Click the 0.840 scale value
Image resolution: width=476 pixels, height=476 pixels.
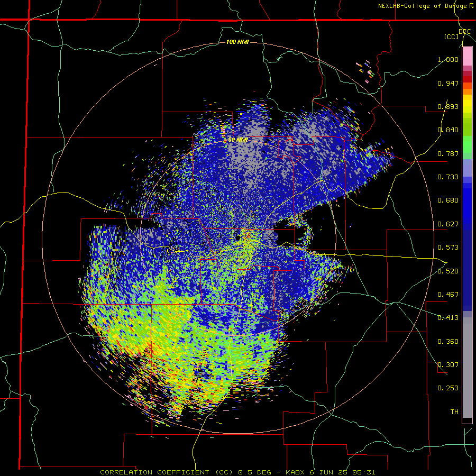(x=448, y=130)
